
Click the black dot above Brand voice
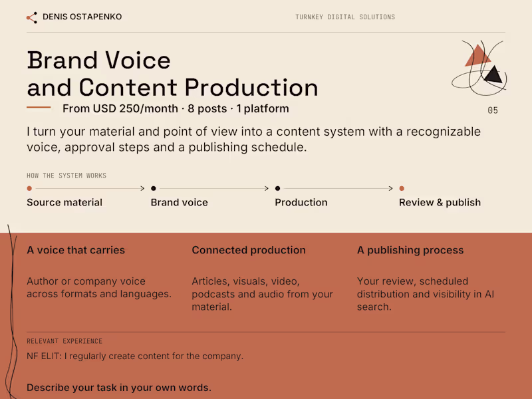pos(154,188)
